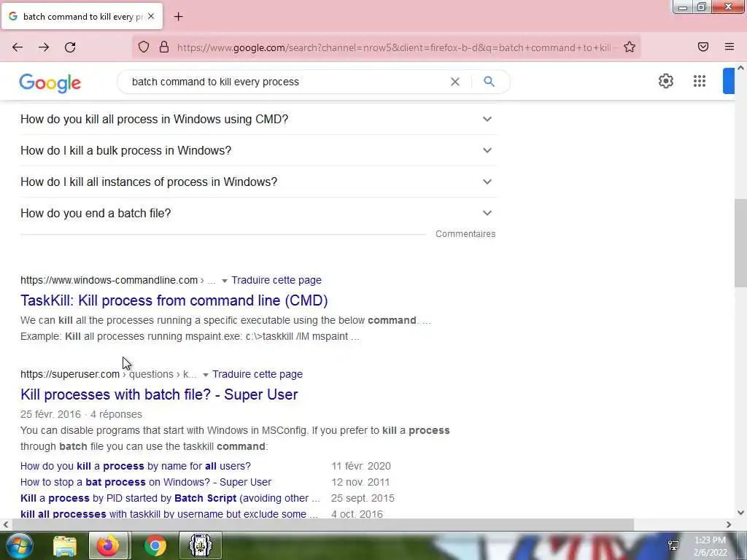Open File Explorer from the taskbar

click(x=65, y=545)
